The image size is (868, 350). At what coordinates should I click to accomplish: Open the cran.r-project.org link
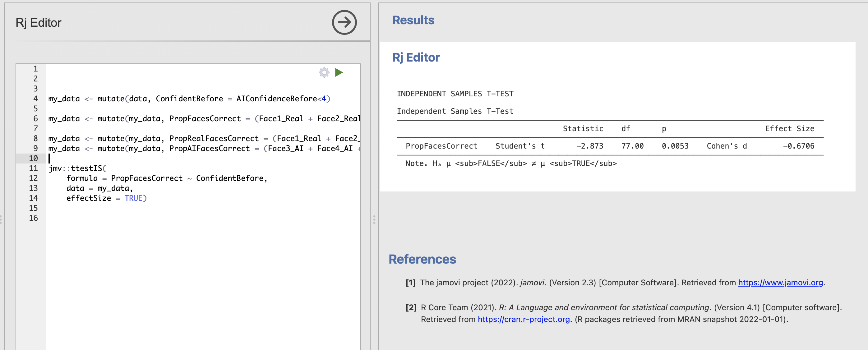[524, 319]
